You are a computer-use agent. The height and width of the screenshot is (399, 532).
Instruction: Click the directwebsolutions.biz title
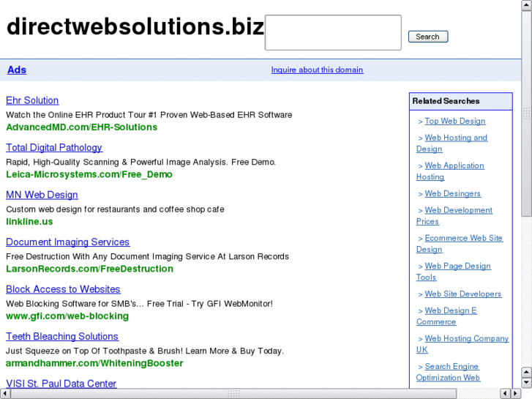[x=135, y=26]
